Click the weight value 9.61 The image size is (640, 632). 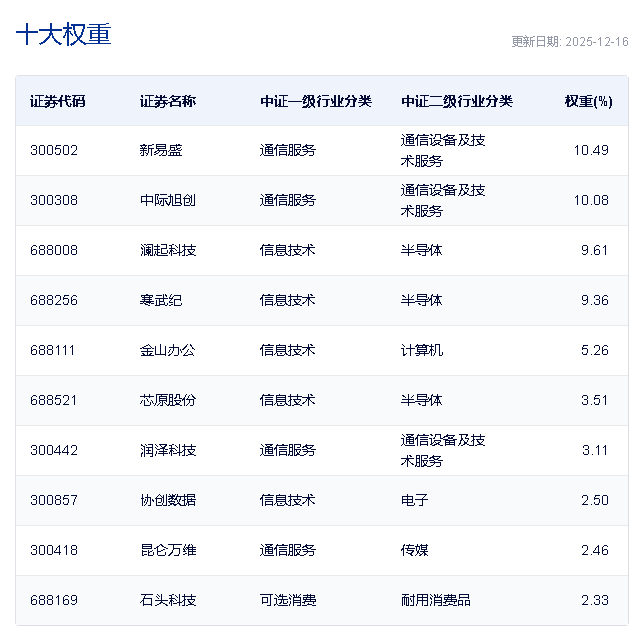(x=595, y=250)
